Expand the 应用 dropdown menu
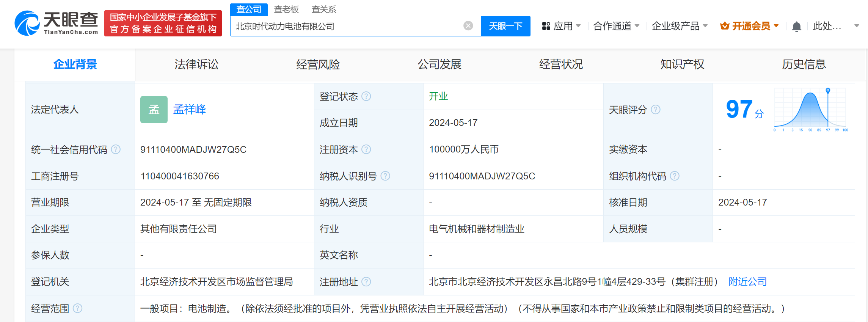868x322 pixels. coord(562,26)
